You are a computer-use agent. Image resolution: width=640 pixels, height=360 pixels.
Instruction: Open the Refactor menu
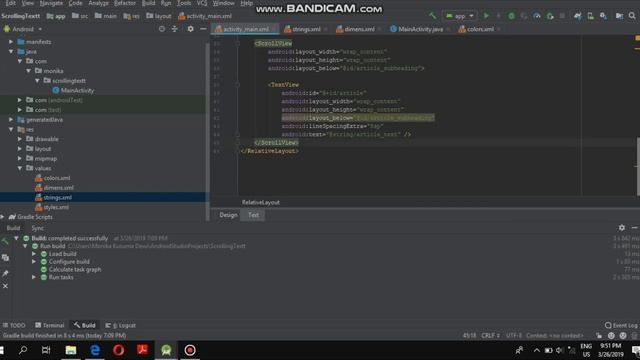(x=125, y=3)
